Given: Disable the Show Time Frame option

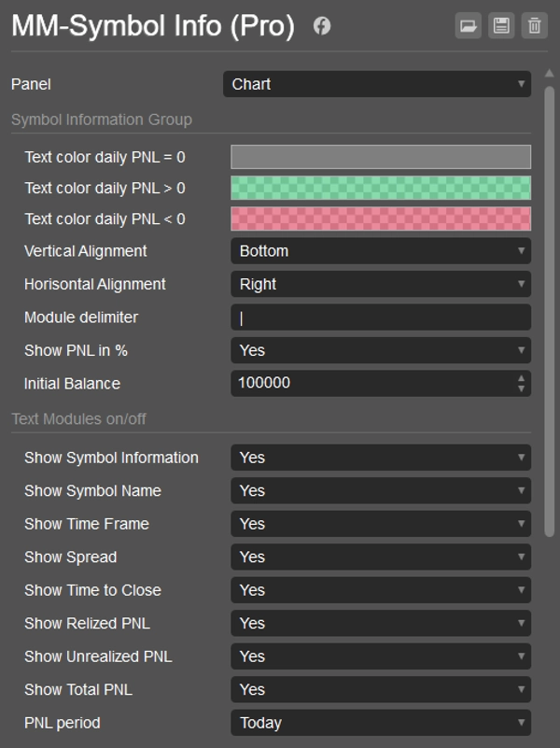Looking at the screenshot, I should [380, 524].
